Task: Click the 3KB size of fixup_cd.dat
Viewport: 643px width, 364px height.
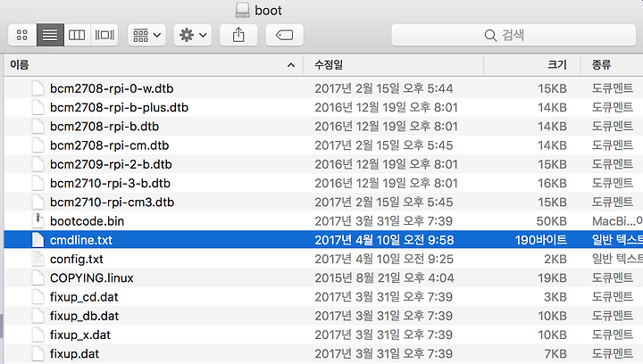Action: [x=555, y=297]
